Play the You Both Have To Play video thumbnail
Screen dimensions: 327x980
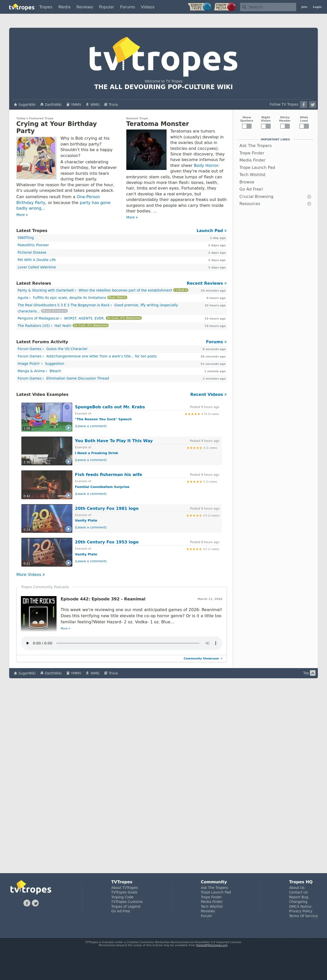pos(47,451)
